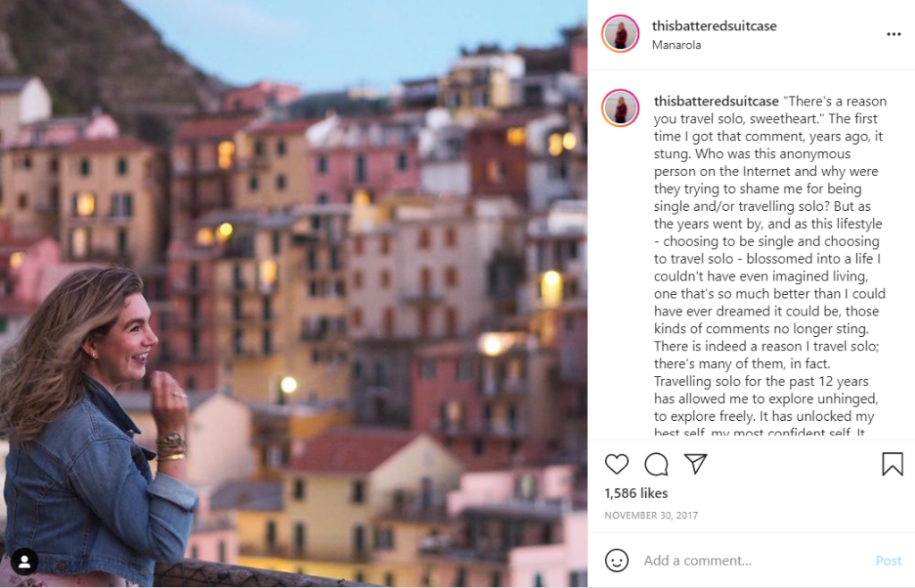Save post with the bookmark icon
Image resolution: width=915 pixels, height=588 pixels.
(892, 464)
